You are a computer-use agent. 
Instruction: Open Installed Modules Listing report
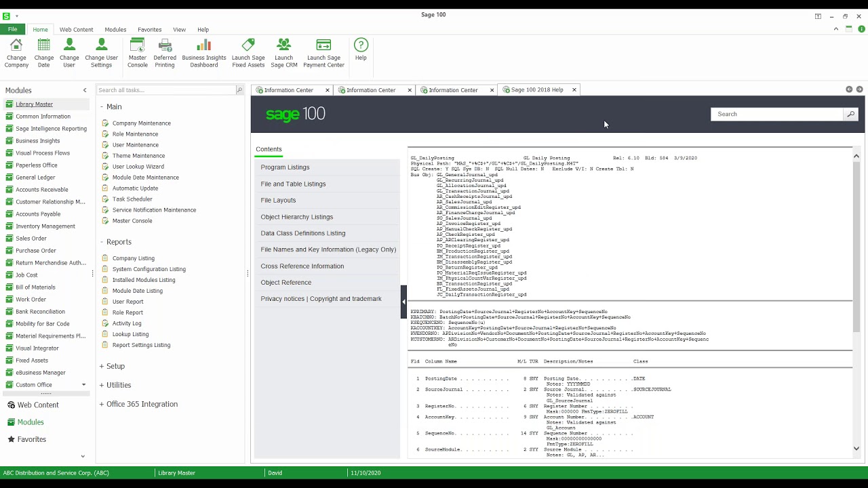[143, 280]
